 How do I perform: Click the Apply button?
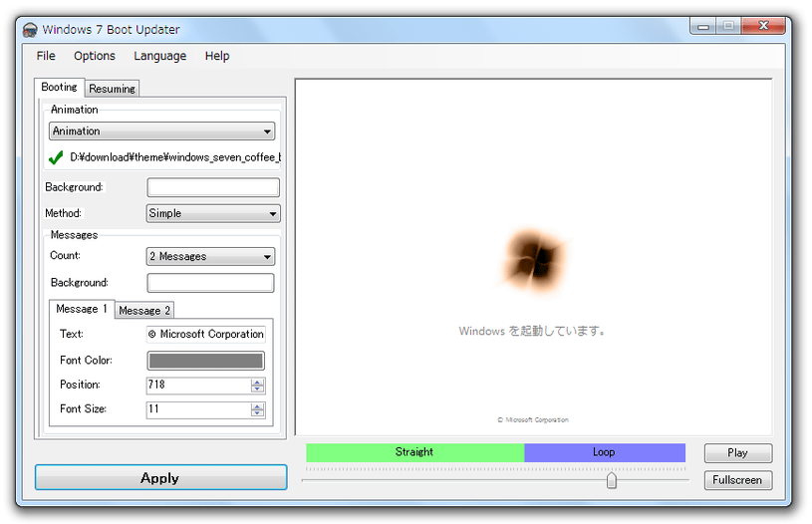[161, 477]
